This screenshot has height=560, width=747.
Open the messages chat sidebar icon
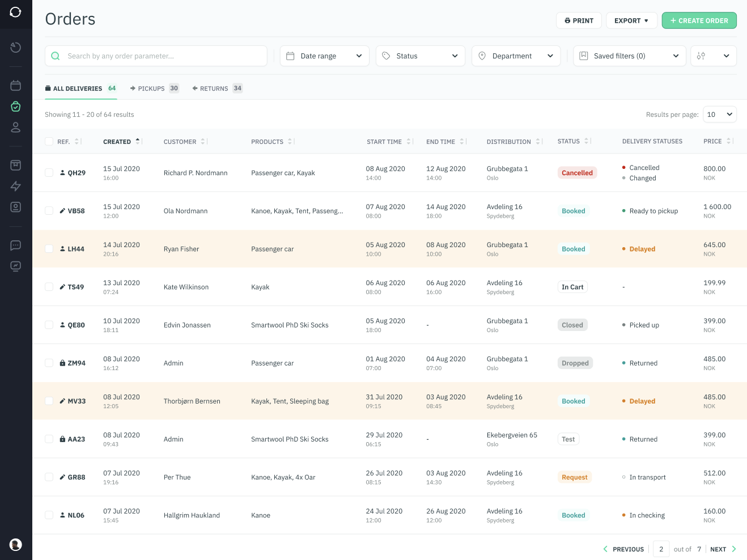pyautogui.click(x=16, y=245)
